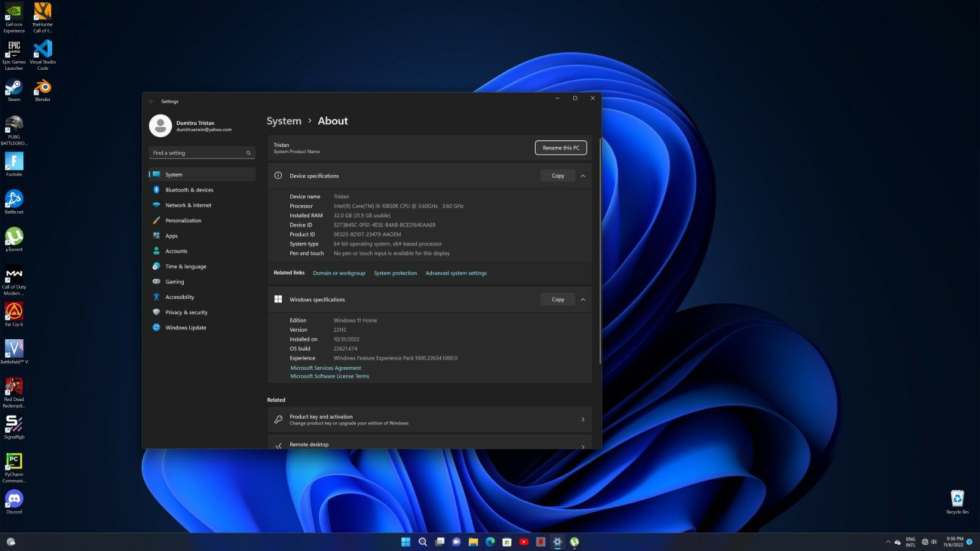Click the Rename this PC button
The width and height of the screenshot is (980, 551).
point(560,148)
